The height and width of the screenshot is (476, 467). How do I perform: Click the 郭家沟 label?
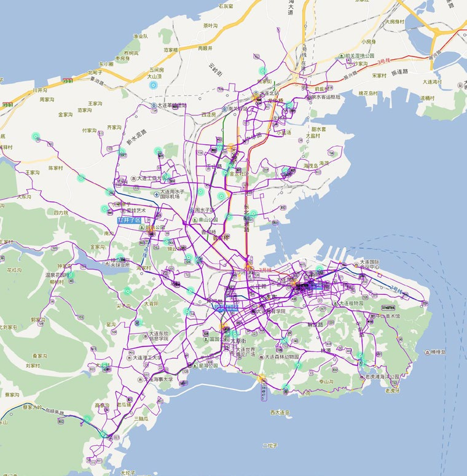click(x=38, y=319)
